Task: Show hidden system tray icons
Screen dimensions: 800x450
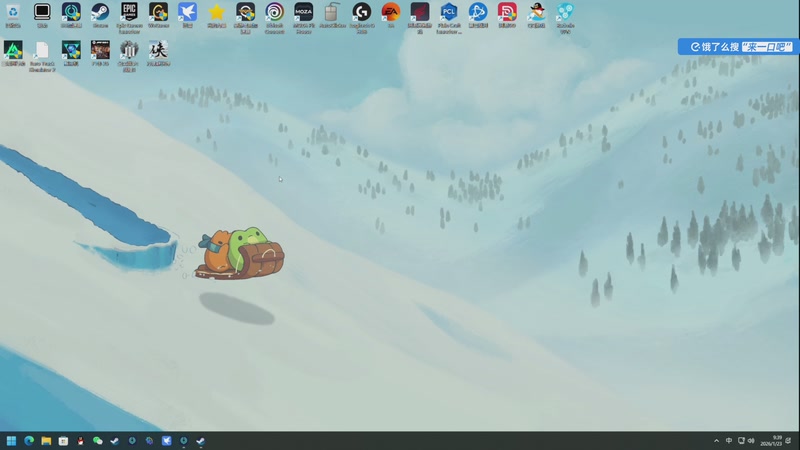Action: tap(716, 441)
